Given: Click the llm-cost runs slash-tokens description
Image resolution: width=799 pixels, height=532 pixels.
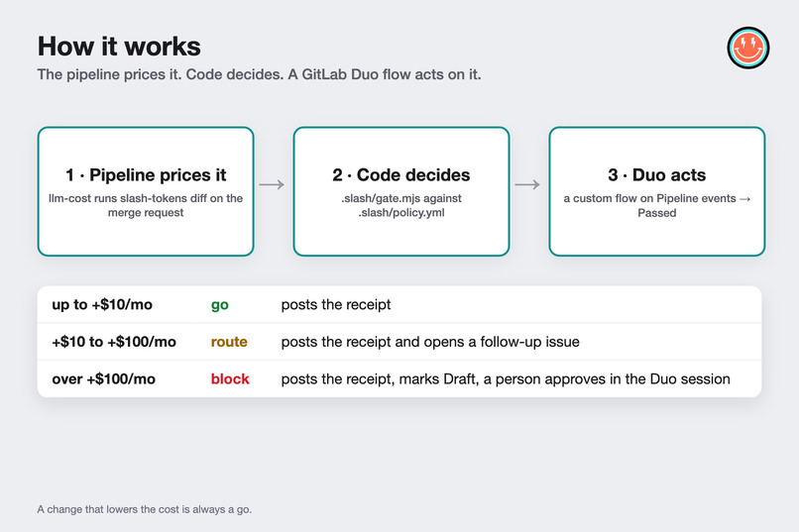Looking at the screenshot, I should (x=146, y=205).
